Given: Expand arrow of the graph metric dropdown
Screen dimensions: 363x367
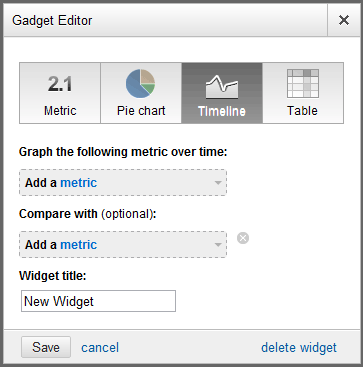Looking at the screenshot, I should [218, 183].
